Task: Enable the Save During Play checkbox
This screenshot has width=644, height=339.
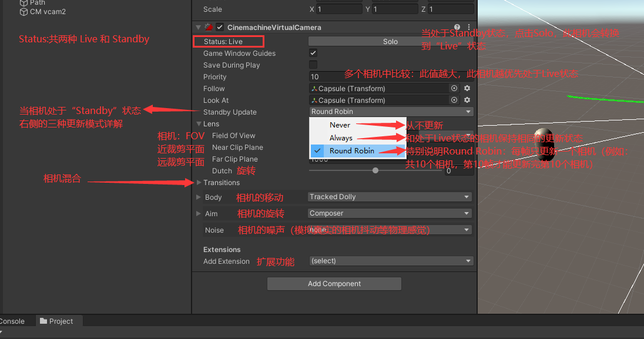Action: pos(313,65)
